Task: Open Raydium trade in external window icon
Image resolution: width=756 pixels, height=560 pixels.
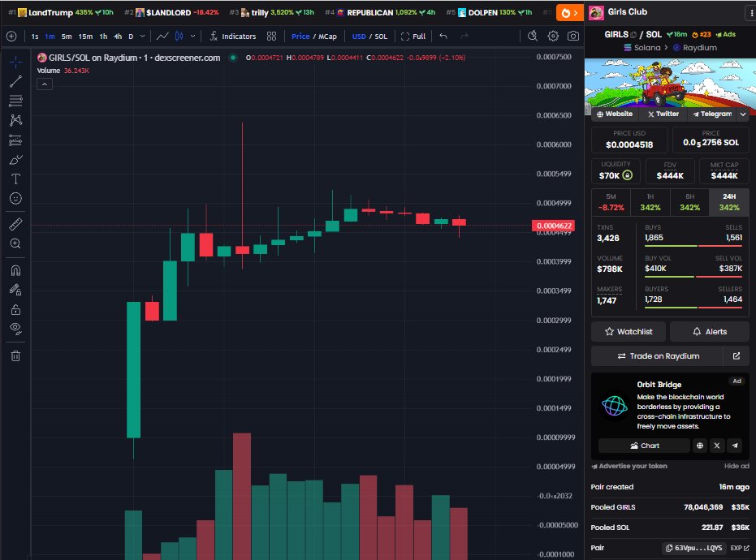Action: tap(737, 355)
